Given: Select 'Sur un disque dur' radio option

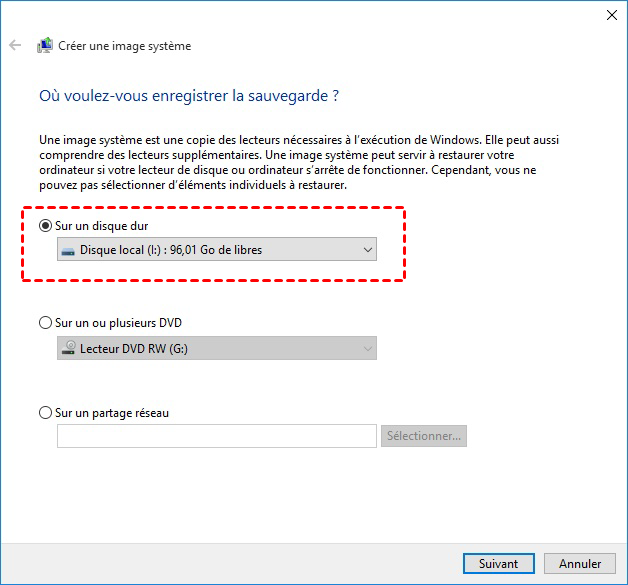Looking at the screenshot, I should tap(45, 227).
